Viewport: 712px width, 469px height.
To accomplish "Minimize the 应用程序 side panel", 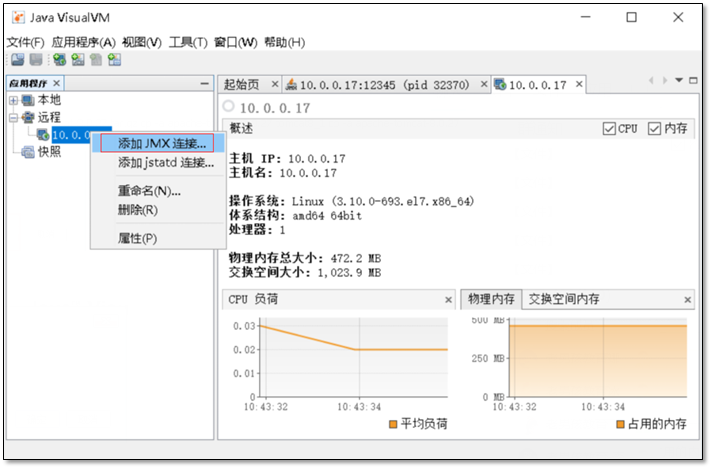I will pyautogui.click(x=204, y=83).
